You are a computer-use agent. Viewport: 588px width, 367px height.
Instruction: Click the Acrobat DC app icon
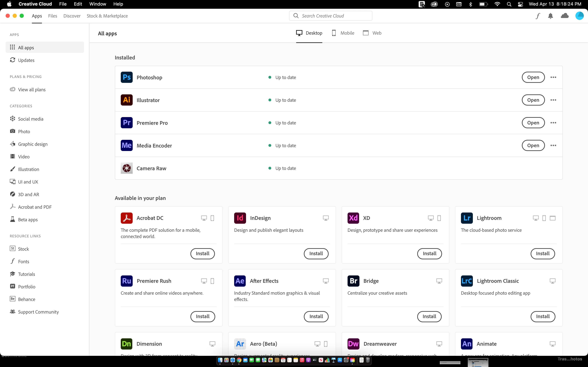pos(127,218)
